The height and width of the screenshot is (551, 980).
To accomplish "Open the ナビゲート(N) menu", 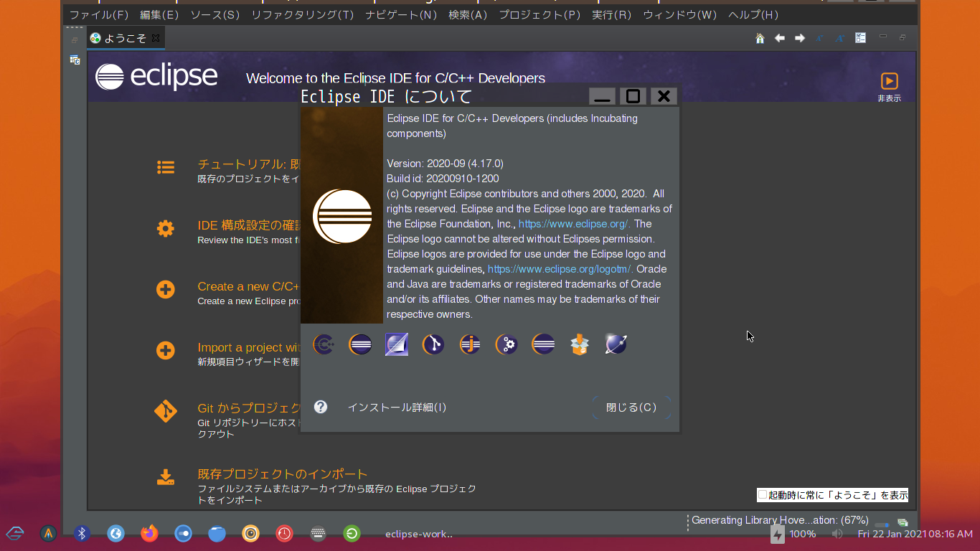I will click(401, 14).
